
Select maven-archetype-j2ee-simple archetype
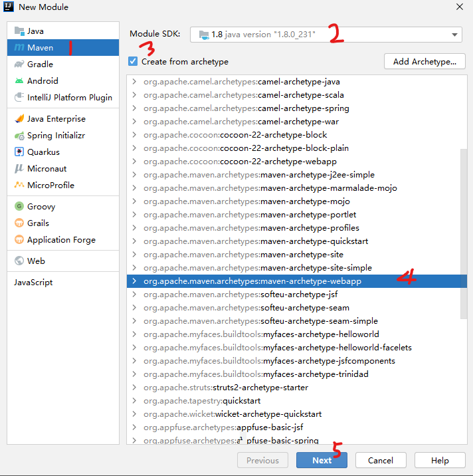click(297, 175)
